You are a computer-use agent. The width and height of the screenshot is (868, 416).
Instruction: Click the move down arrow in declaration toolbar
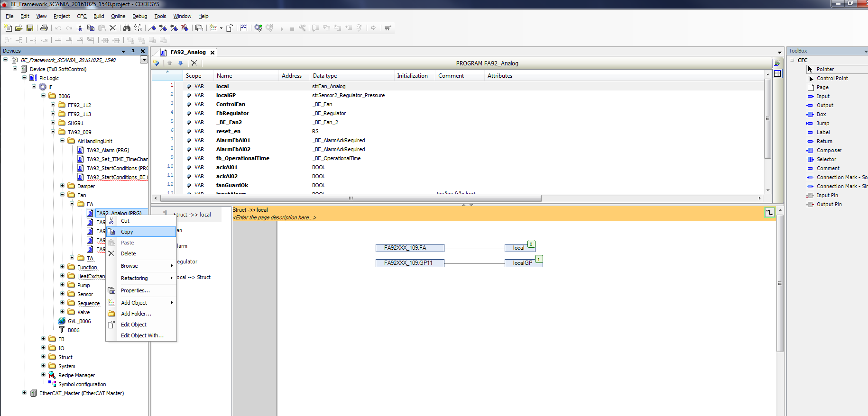click(181, 63)
